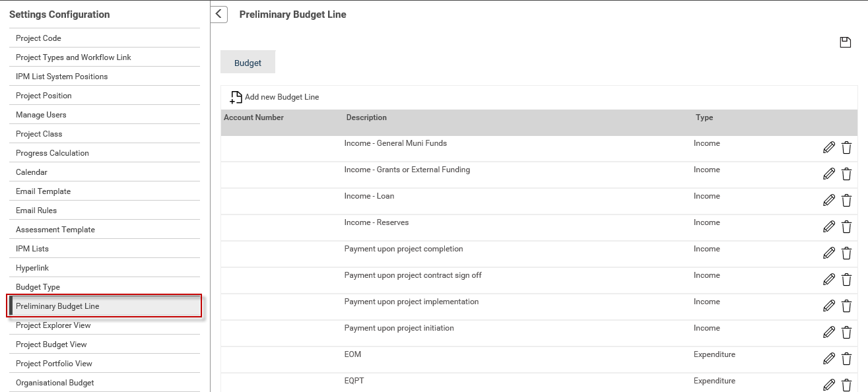Add new Budget Line
This screenshot has width=868, height=392.
(274, 97)
